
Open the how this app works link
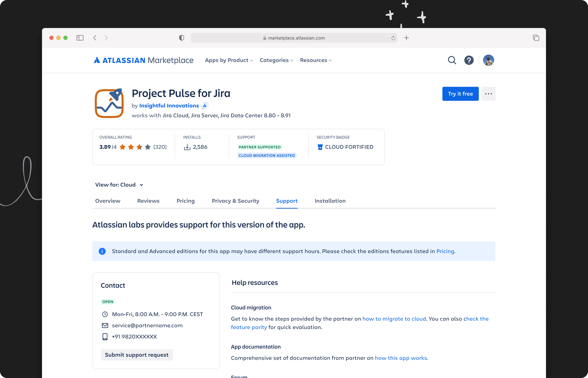pos(401,358)
